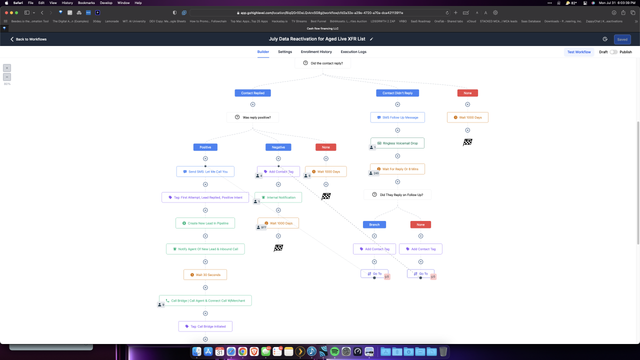Open the Execution Logs tab
Image resolution: width=640 pixels, height=360 pixels.
click(x=353, y=52)
